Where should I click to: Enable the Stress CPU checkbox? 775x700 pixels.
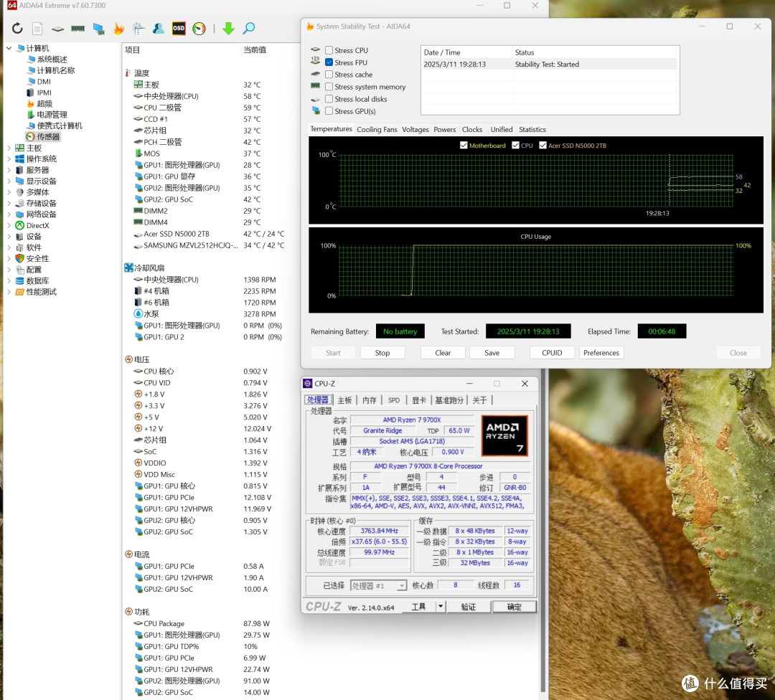pos(329,50)
